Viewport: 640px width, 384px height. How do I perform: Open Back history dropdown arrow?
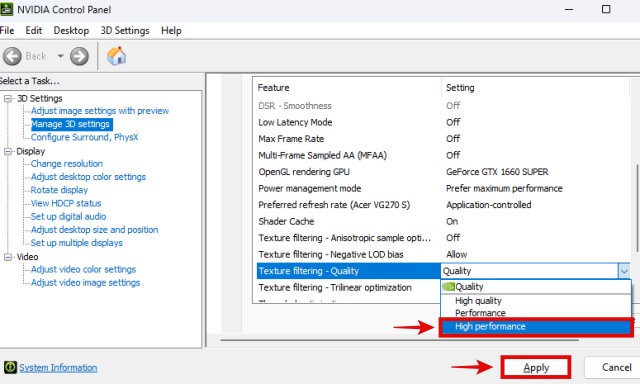(x=60, y=56)
